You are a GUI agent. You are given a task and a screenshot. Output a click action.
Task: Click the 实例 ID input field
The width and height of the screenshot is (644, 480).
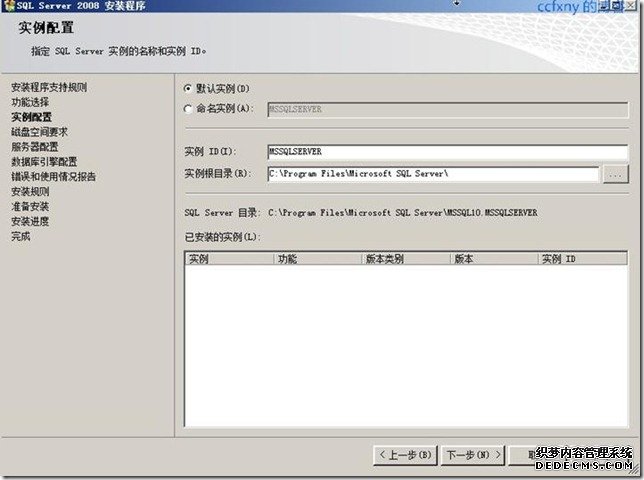pyautogui.click(x=448, y=152)
